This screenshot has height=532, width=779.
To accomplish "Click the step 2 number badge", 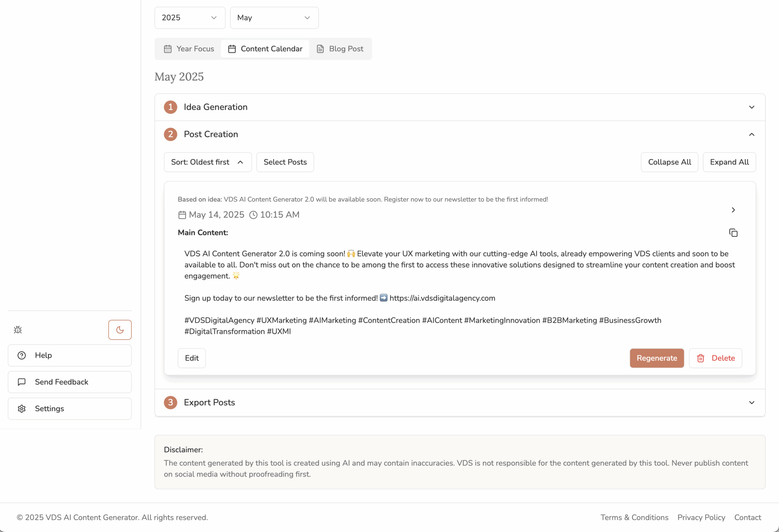I will [171, 134].
